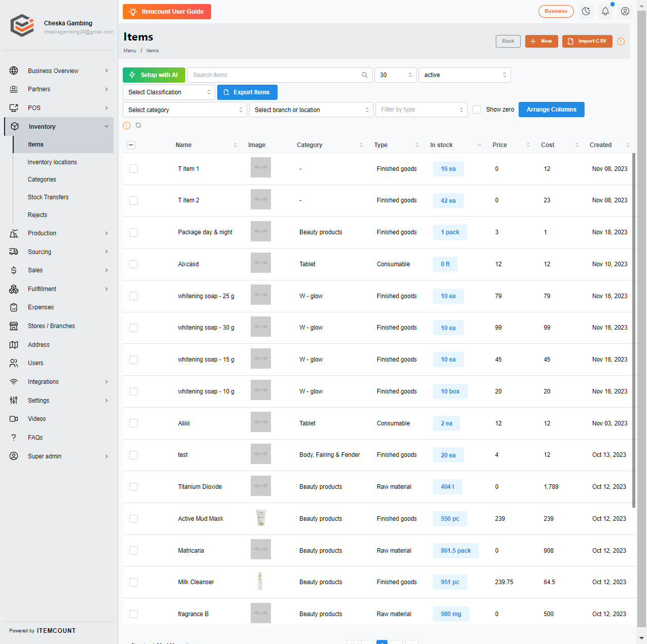The width and height of the screenshot is (647, 644).
Task: Open Select branch or location dropdown
Action: pyautogui.click(x=311, y=110)
